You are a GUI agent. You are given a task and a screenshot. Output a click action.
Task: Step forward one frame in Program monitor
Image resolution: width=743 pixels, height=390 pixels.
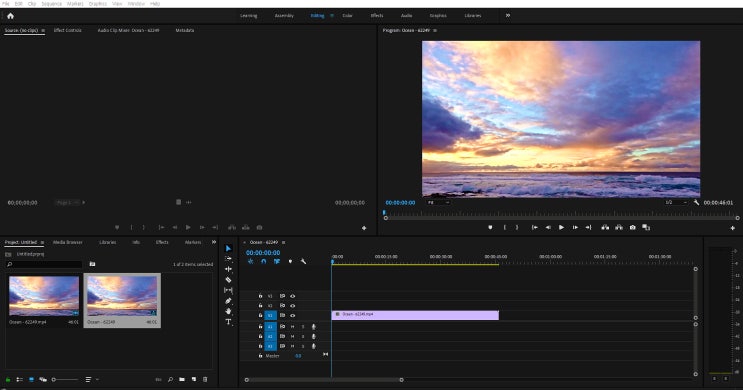575,227
